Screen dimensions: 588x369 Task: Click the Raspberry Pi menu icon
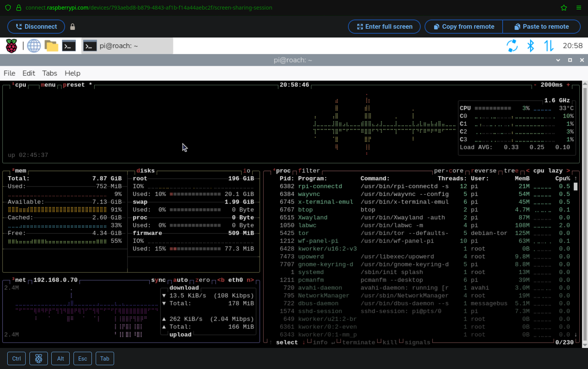click(x=11, y=46)
